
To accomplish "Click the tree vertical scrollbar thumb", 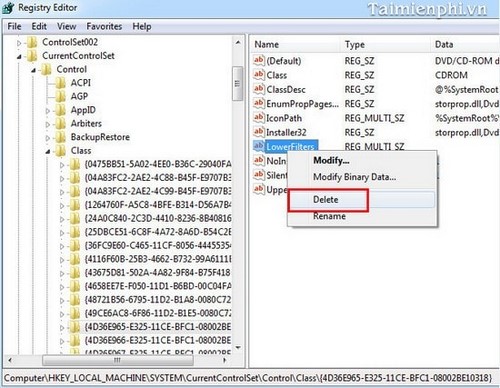I will [x=237, y=83].
